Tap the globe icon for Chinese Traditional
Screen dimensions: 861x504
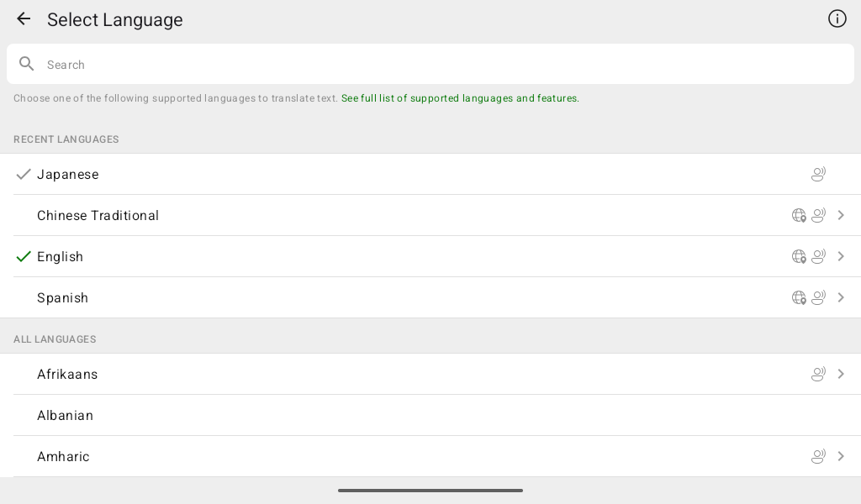click(x=799, y=216)
